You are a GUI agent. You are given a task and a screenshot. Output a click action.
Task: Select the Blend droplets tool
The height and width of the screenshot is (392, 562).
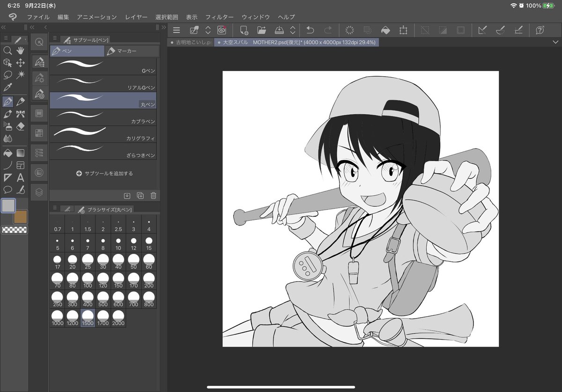(x=7, y=138)
